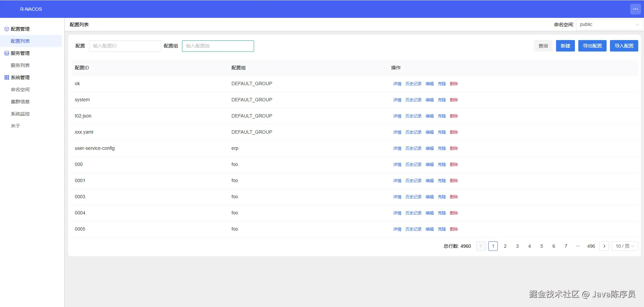The height and width of the screenshot is (307, 644).
Task: Click the 新建 button
Action: (565, 46)
